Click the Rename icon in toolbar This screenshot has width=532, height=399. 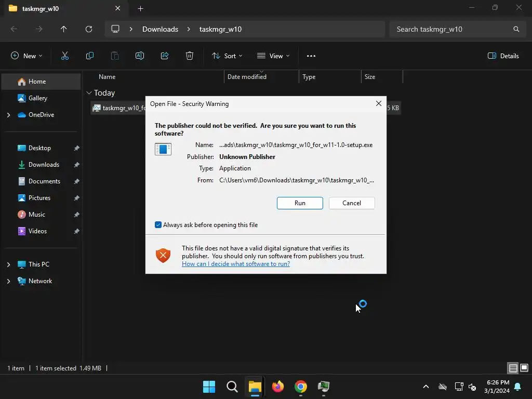tap(140, 56)
